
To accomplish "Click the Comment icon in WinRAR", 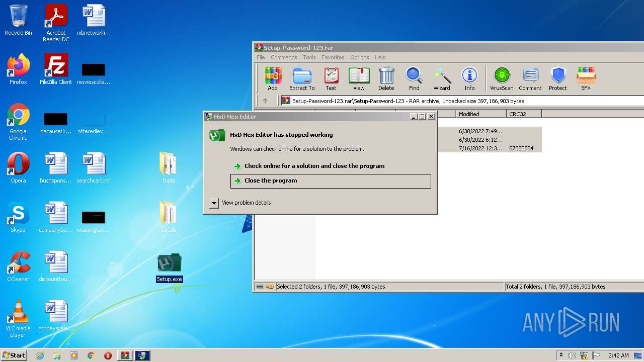I will (x=530, y=79).
